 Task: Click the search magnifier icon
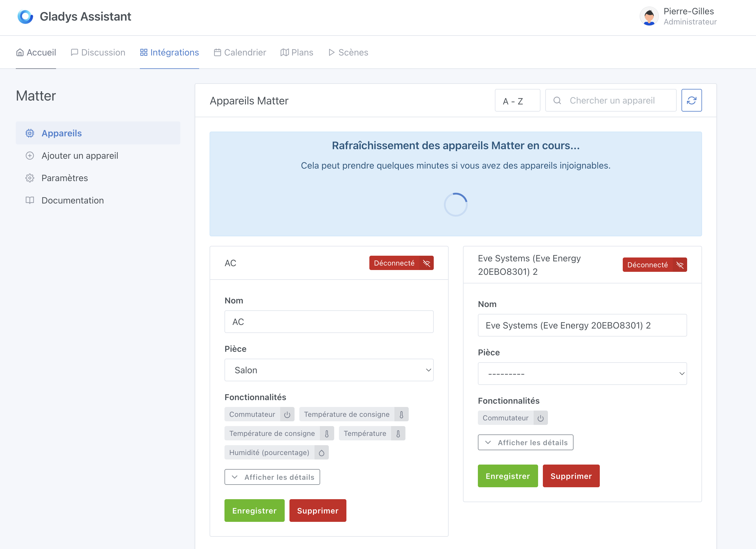(557, 100)
